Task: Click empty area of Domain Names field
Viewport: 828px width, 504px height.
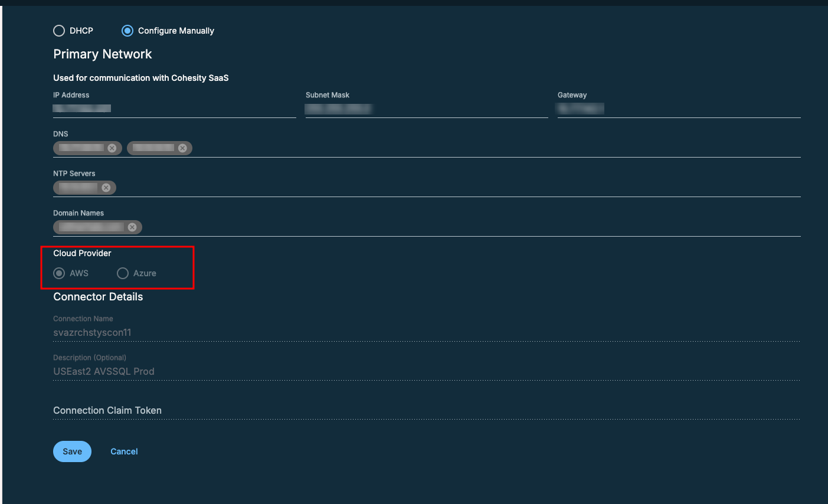Action: point(460,227)
